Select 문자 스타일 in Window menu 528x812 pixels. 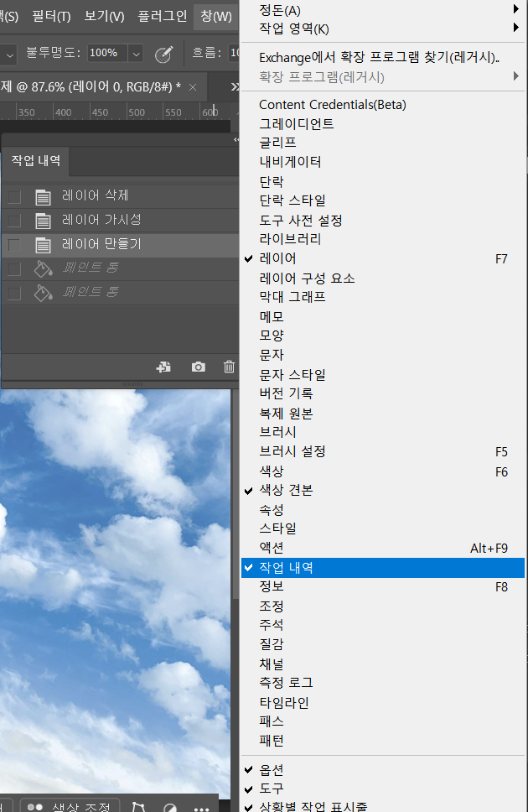tap(383, 374)
